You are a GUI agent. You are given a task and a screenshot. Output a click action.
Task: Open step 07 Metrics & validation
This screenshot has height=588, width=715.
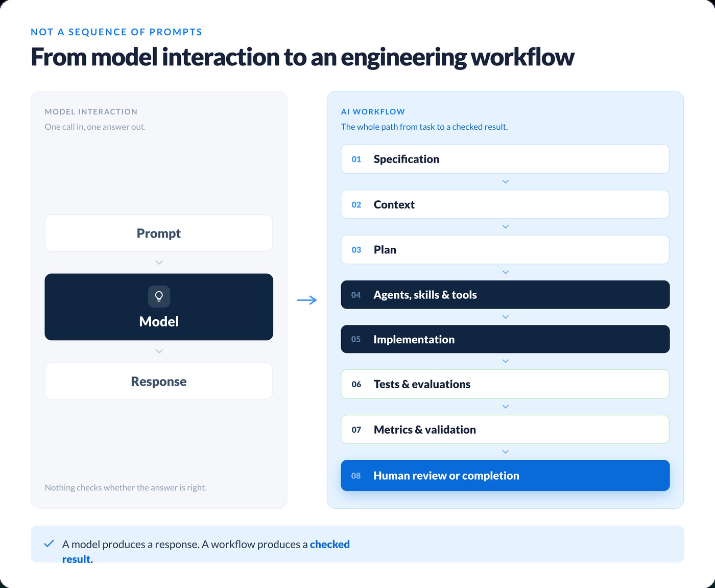point(505,429)
